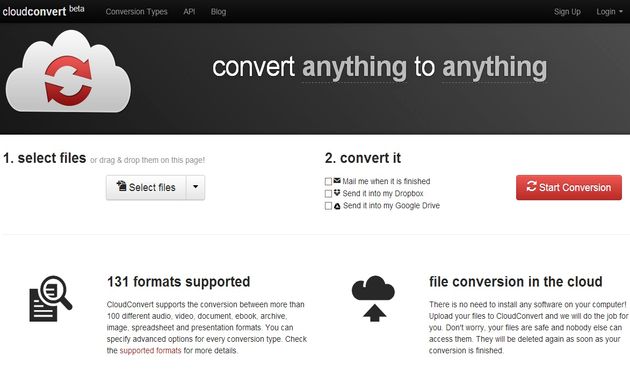630x370 pixels.
Task: Click the Start Conversion button
Action: (x=569, y=187)
